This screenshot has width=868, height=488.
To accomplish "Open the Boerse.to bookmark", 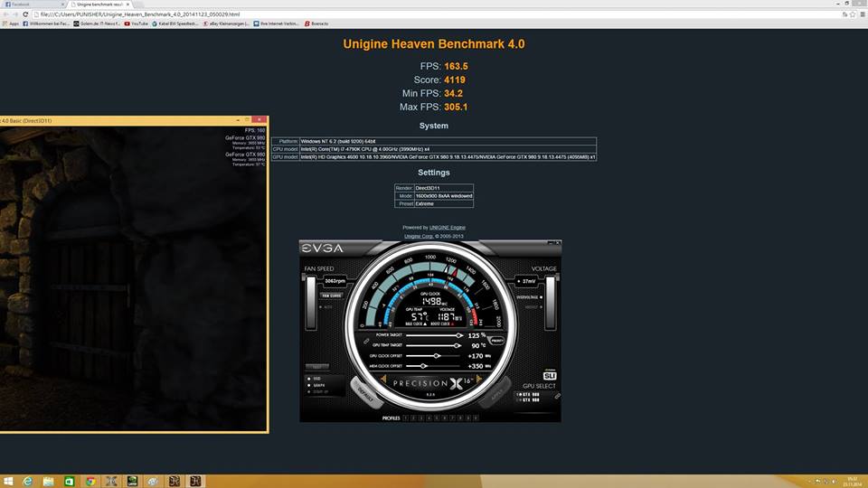I will (x=316, y=23).
